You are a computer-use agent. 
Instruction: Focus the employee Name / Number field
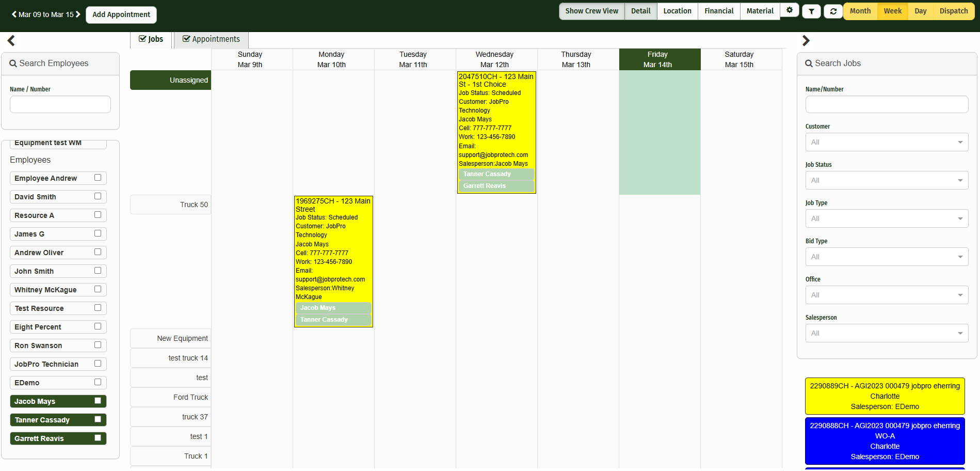(60, 104)
